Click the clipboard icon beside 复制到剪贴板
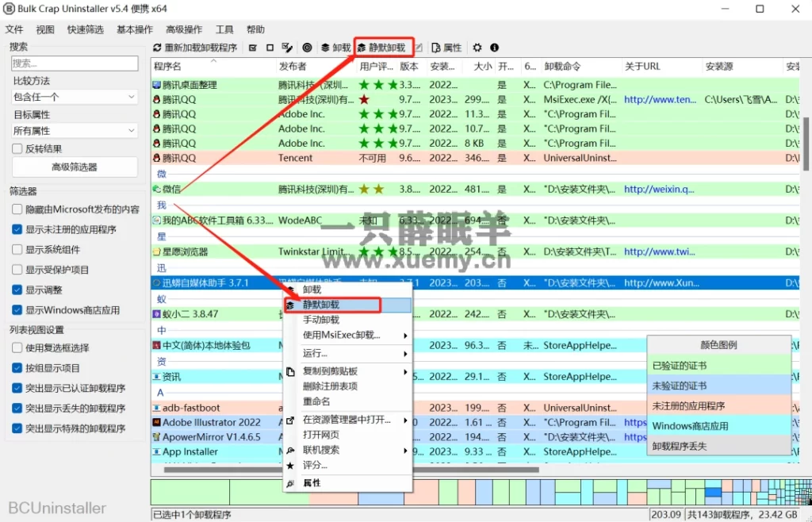 pyautogui.click(x=290, y=371)
